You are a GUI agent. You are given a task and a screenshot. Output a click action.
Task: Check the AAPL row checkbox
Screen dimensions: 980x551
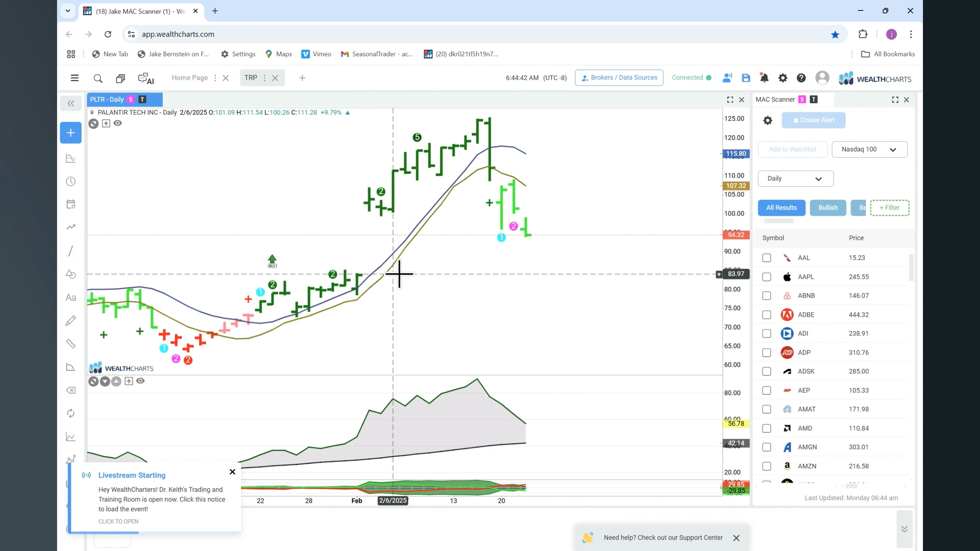767,277
